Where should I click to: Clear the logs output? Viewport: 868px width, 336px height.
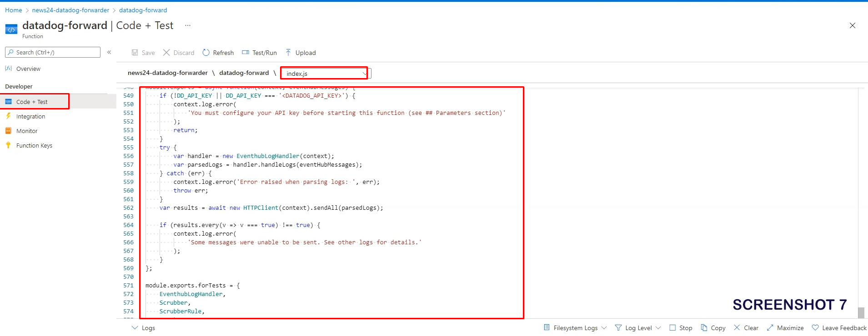click(737, 328)
